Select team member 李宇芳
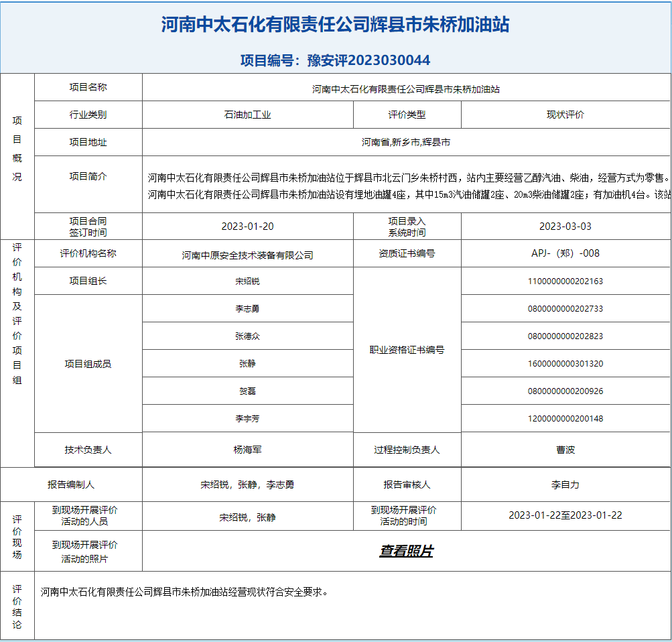Screen dimensions: 672x642 247,418
